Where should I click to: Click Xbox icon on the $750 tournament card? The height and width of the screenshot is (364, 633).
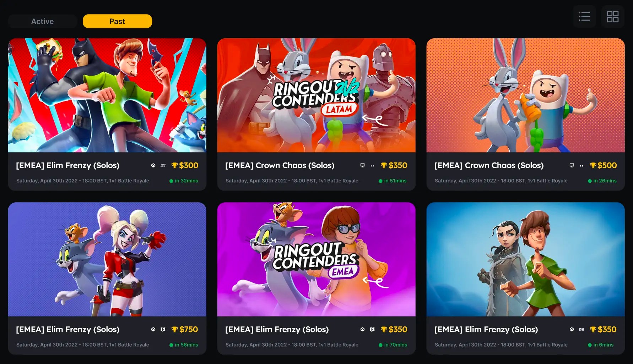click(x=153, y=329)
